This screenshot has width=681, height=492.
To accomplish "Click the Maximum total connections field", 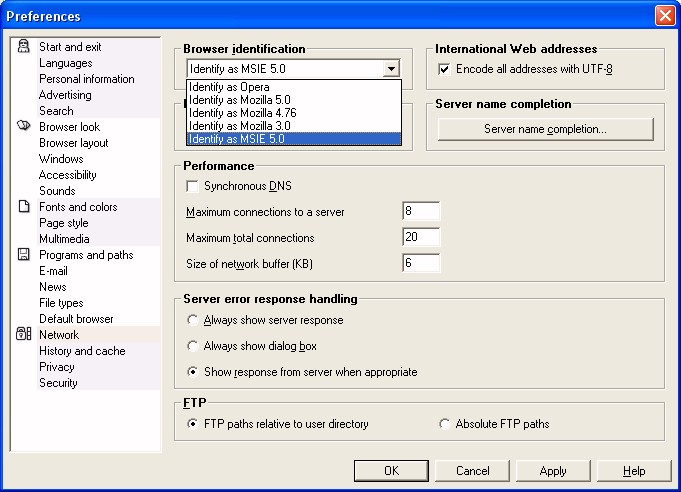I will point(421,237).
